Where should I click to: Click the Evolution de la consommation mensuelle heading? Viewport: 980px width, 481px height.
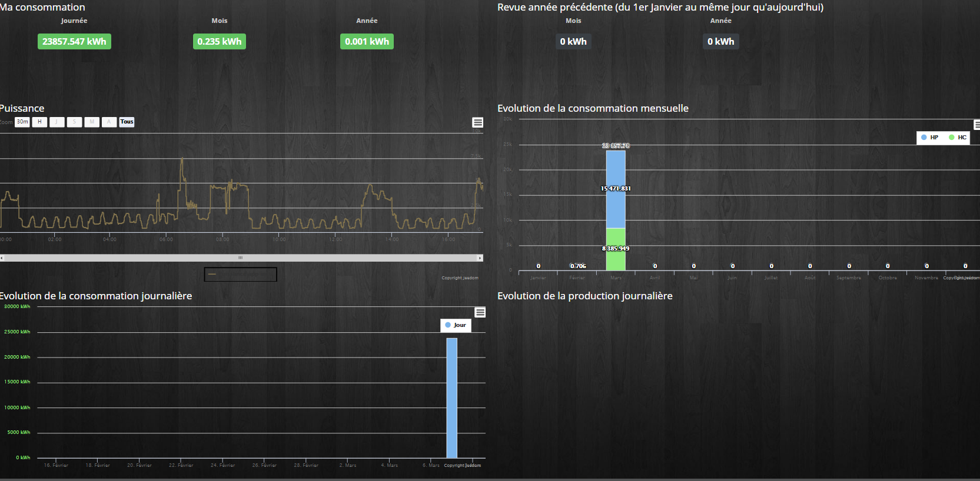click(593, 108)
